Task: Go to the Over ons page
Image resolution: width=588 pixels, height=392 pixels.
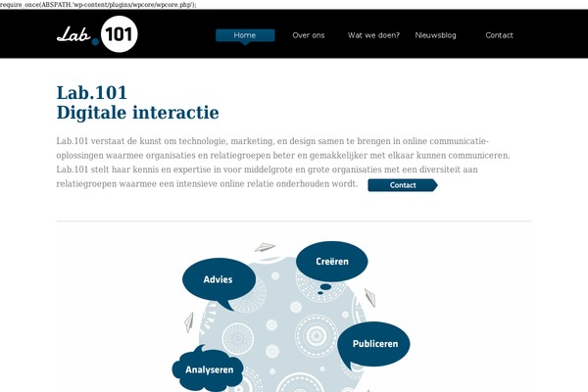Action: point(309,35)
